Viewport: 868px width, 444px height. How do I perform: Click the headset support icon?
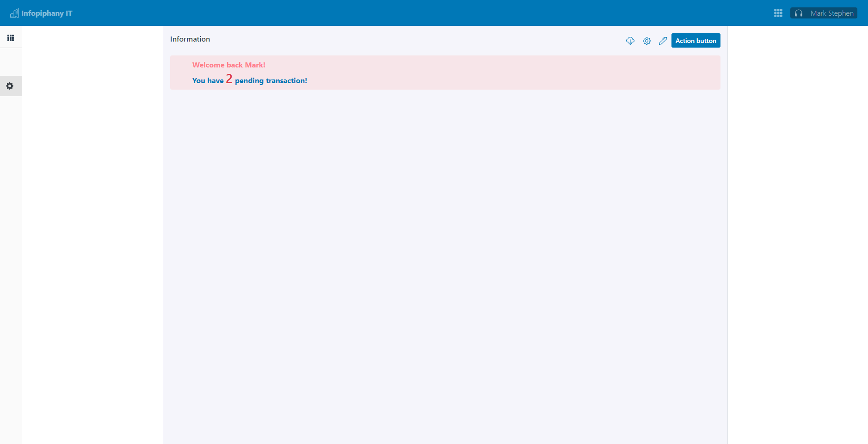tap(799, 13)
